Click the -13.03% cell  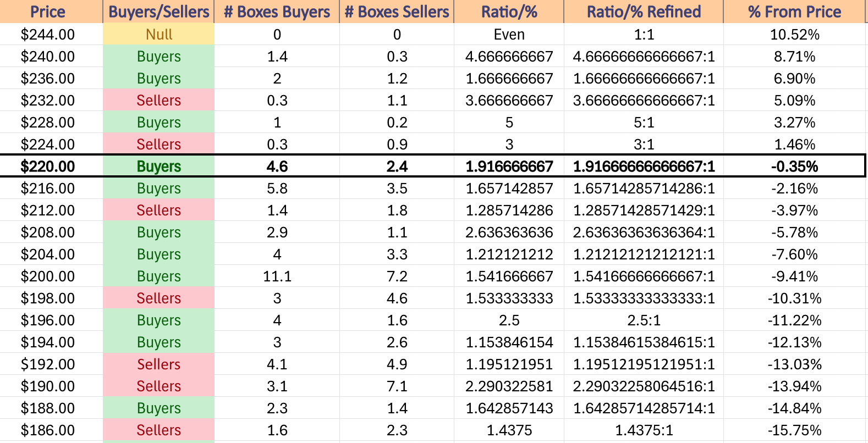tap(795, 364)
